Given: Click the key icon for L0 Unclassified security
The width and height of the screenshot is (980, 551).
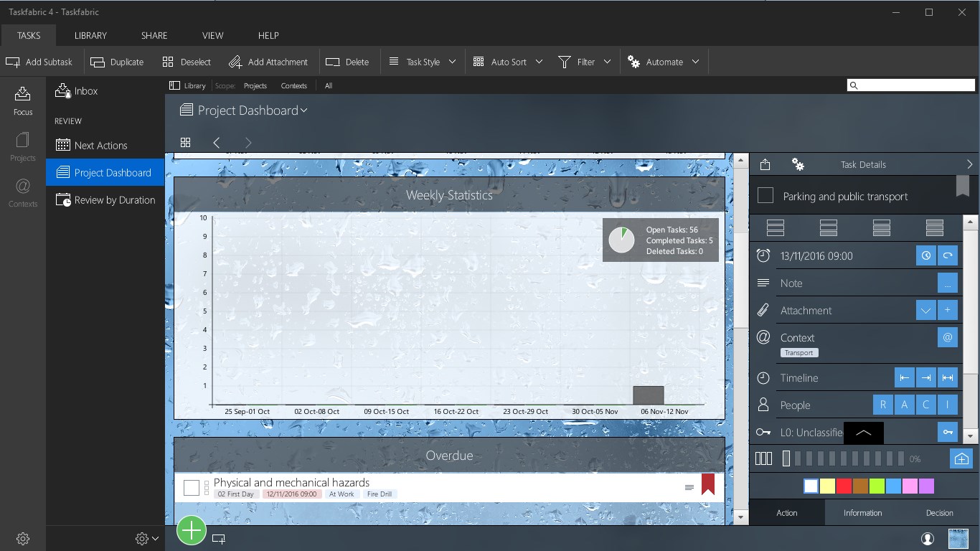Looking at the screenshot, I should click(x=948, y=432).
